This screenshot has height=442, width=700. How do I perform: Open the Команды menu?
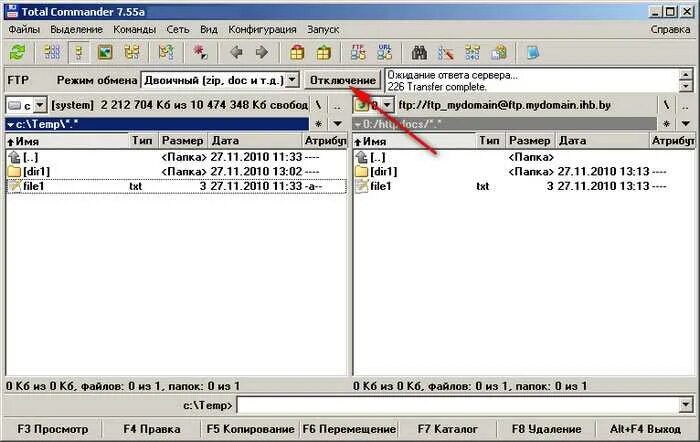click(134, 29)
